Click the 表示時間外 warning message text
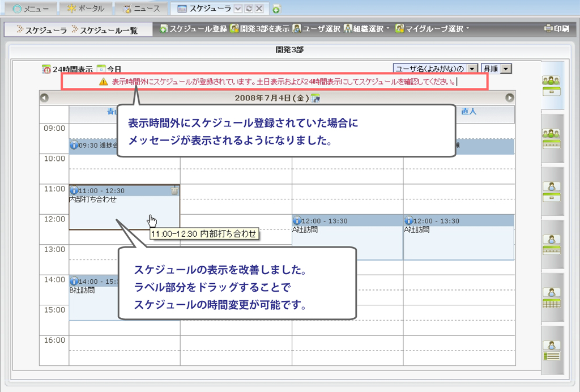The width and height of the screenshot is (580, 392). point(284,82)
